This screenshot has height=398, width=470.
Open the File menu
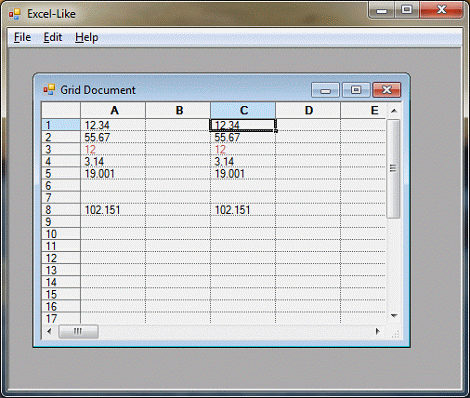tap(22, 37)
